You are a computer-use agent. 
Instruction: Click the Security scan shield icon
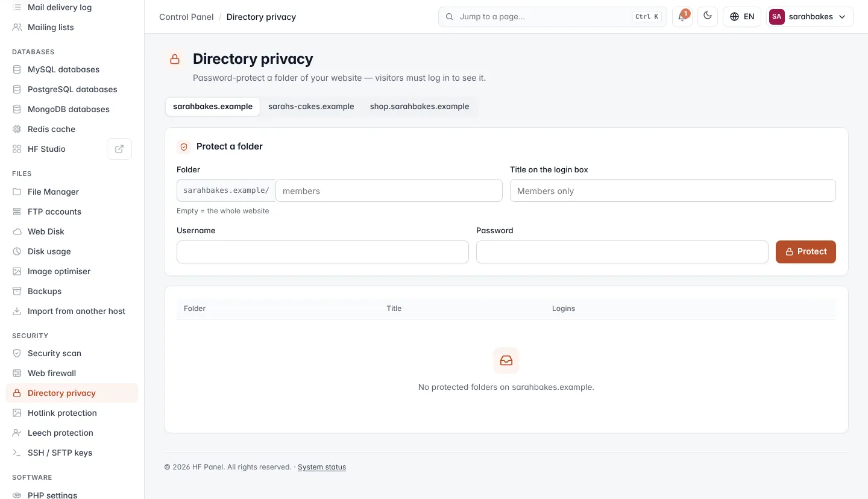[x=17, y=353]
